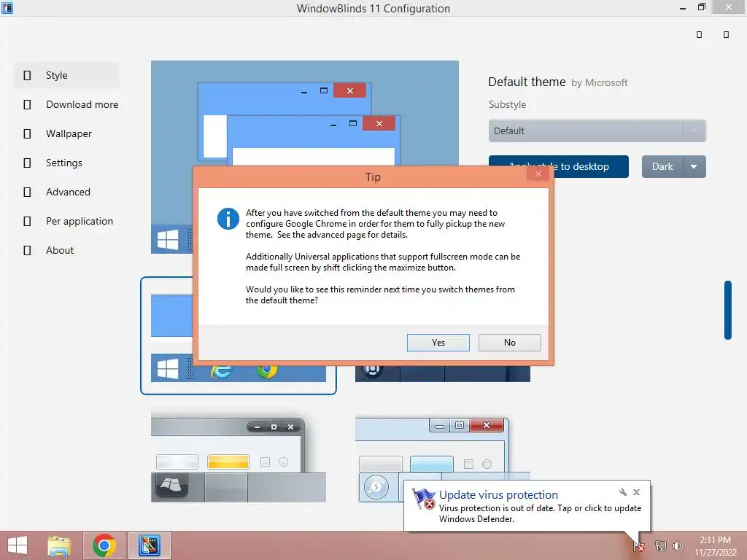Switch to the Advanced section
Screen dimensions: 747x560
click(68, 192)
